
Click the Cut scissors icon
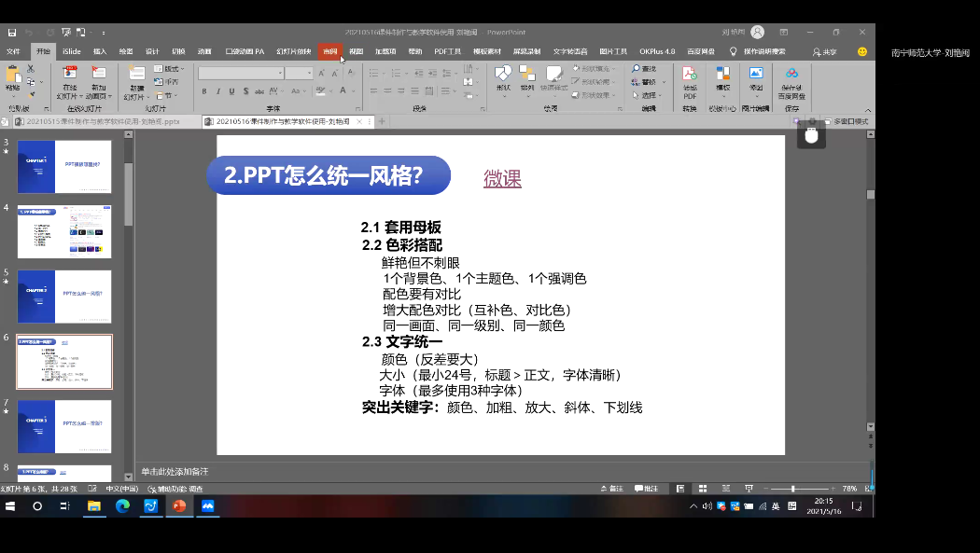(x=31, y=68)
